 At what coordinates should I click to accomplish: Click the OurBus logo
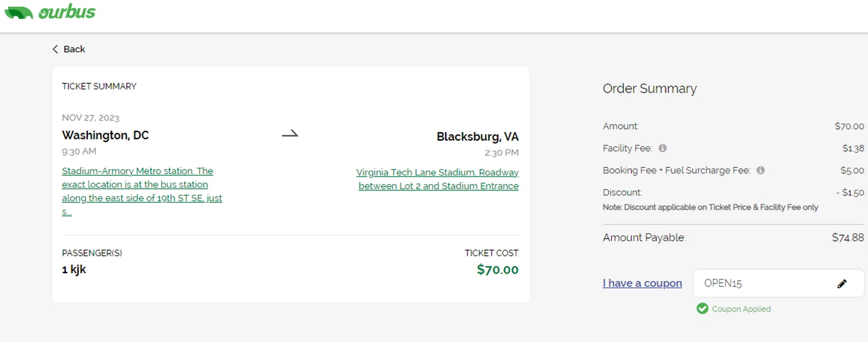(x=50, y=12)
